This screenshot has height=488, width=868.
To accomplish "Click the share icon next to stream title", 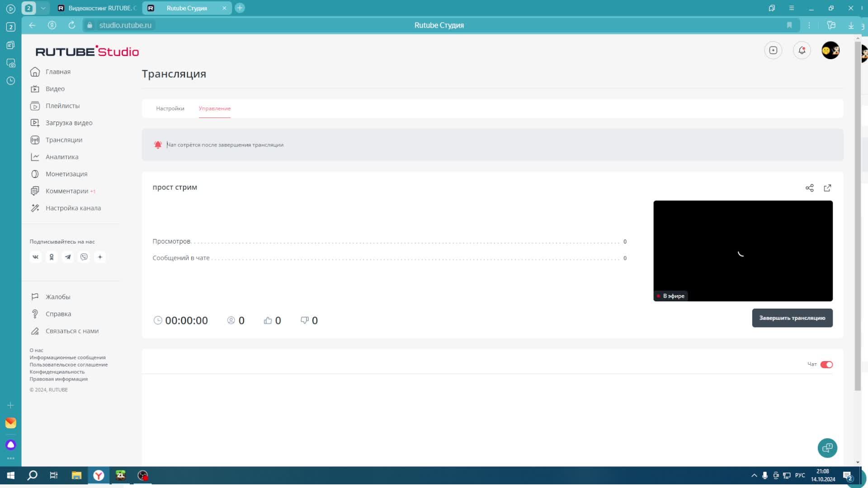I will click(809, 188).
